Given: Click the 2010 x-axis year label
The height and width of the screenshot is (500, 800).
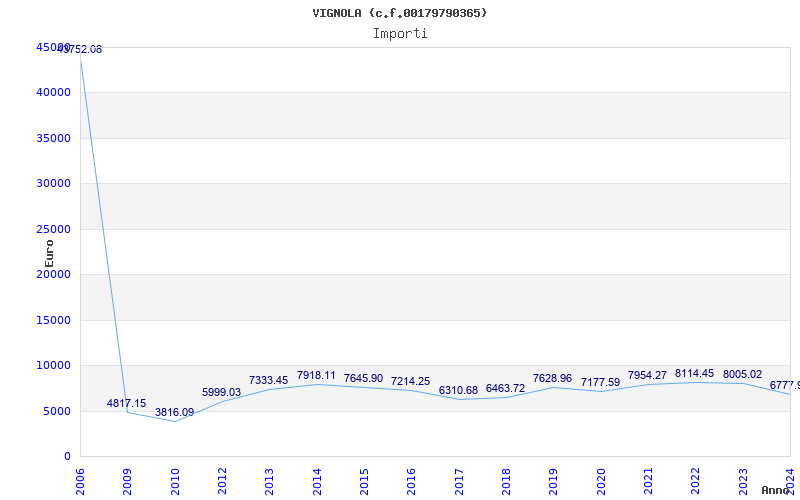Looking at the screenshot, I should (175, 482).
